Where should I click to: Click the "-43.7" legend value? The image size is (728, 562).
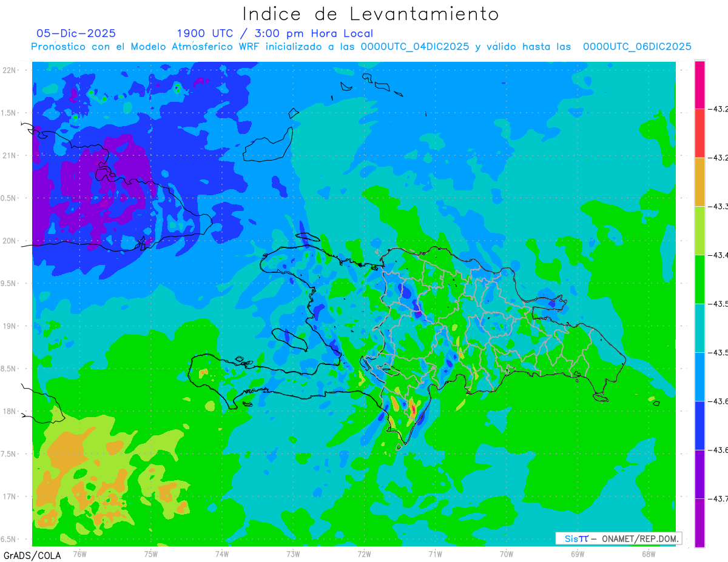pyautogui.click(x=718, y=498)
